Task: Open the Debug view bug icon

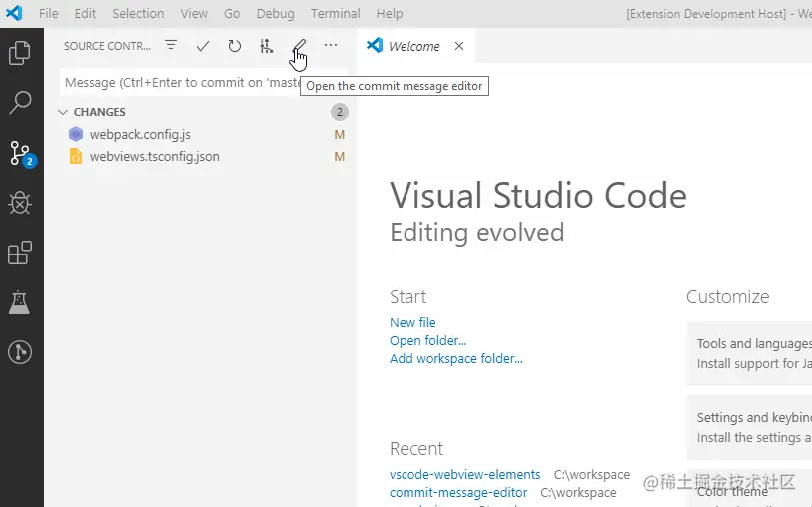Action: 20,203
